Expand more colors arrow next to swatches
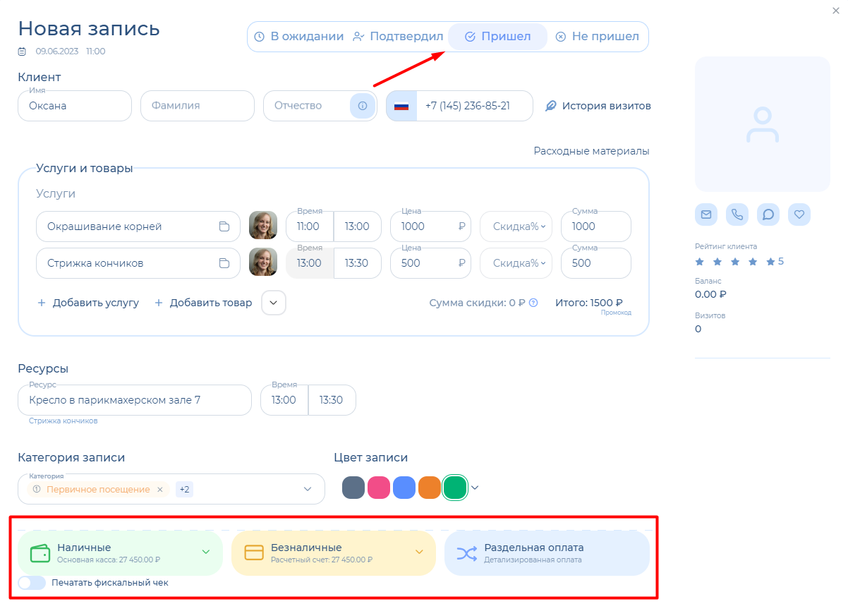This screenshot has width=848, height=616. (x=475, y=488)
